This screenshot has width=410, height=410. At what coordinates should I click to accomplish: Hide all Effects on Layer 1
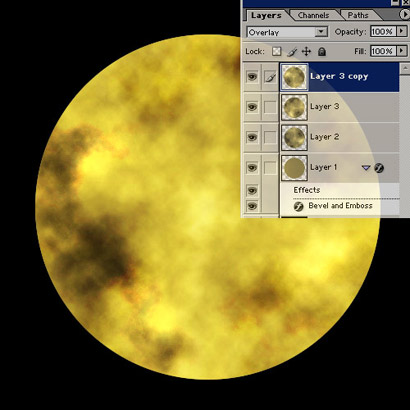pyautogui.click(x=252, y=191)
